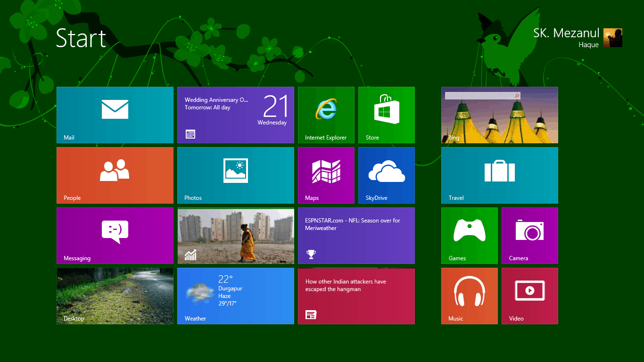
Task: Open the Camera icon
Action: tap(530, 230)
